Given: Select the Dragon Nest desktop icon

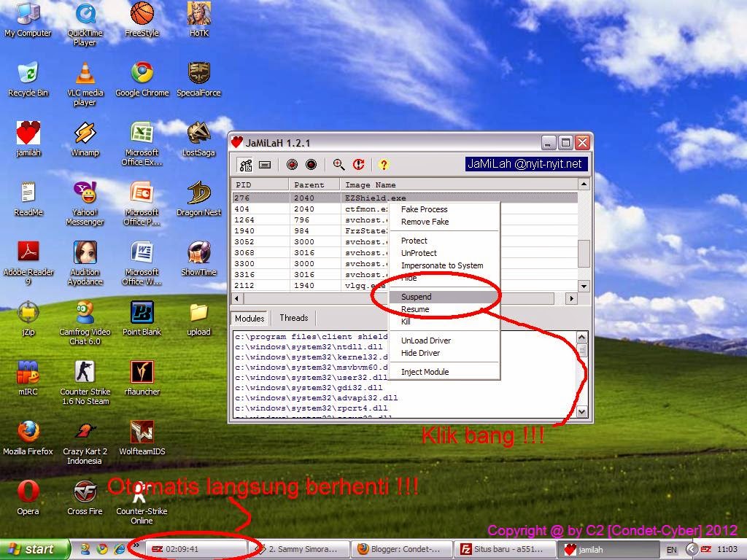Looking at the screenshot, I should (x=199, y=199).
